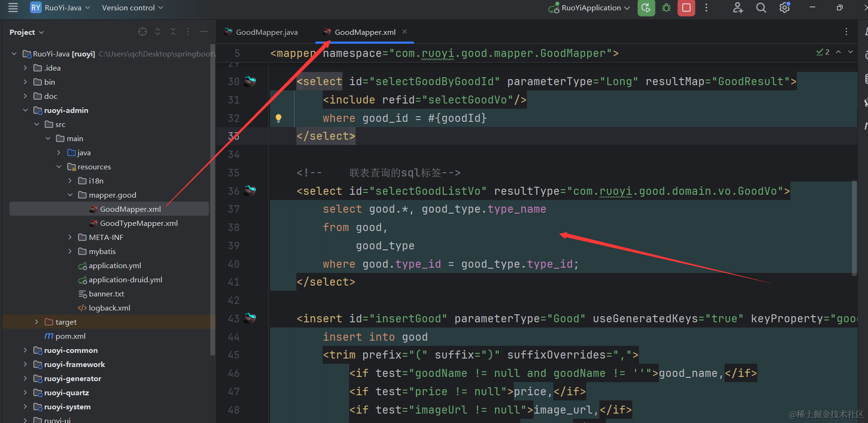
Task: Select GoodTypeMapper.xml in the project tree
Action: point(139,223)
